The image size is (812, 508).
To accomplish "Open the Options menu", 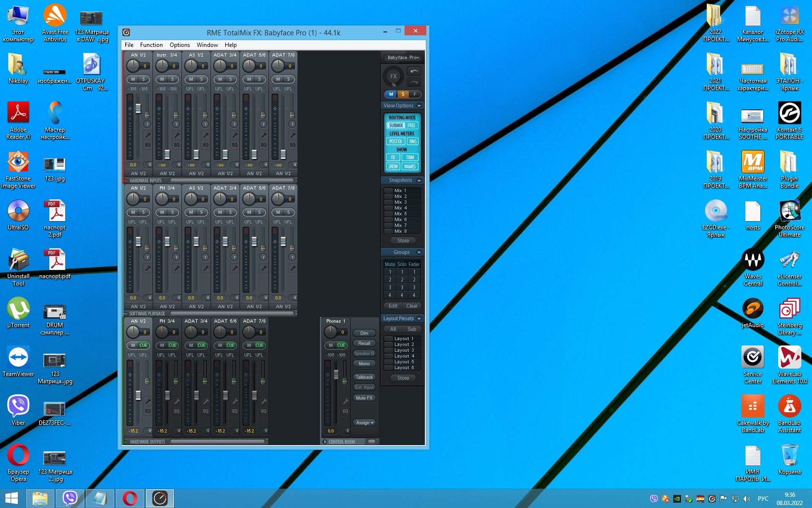I will point(179,45).
